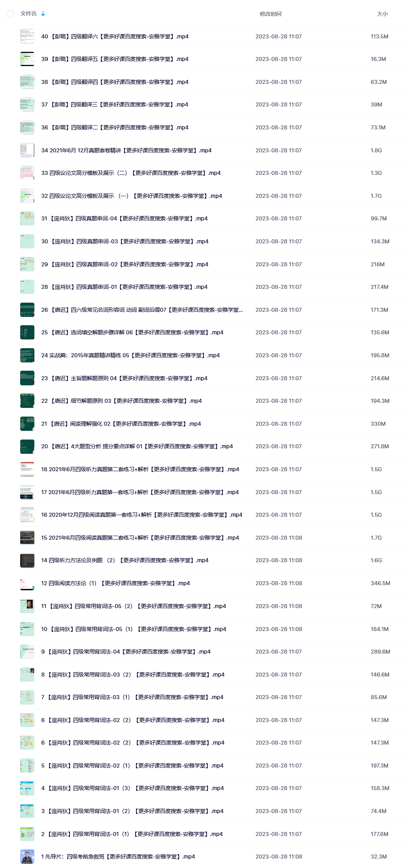Screen dimensions: 411x868
Task: Open file 2 庞肖狄 四级常用背词法-01（1）
Action: point(132,834)
